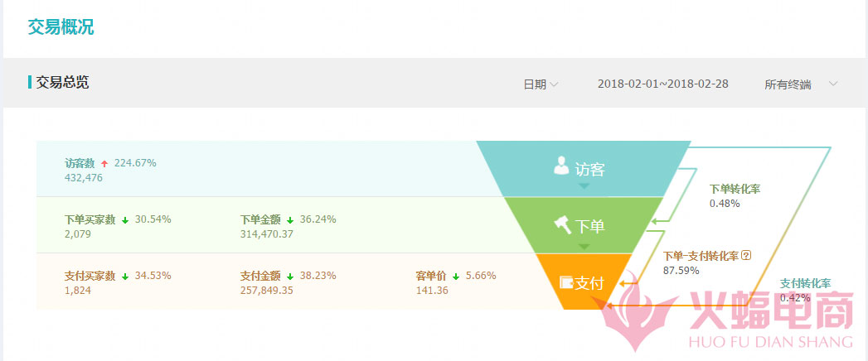
Task: Click the 访客数 metric label
Action: click(x=80, y=163)
